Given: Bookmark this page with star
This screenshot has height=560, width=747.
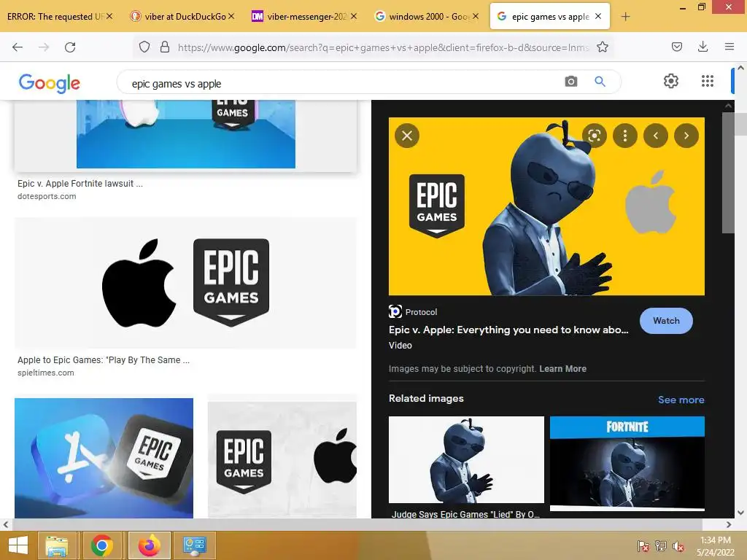Looking at the screenshot, I should pos(602,47).
